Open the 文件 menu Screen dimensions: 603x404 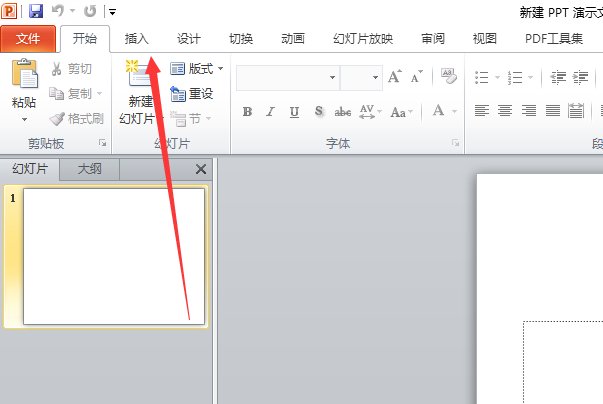(28, 39)
